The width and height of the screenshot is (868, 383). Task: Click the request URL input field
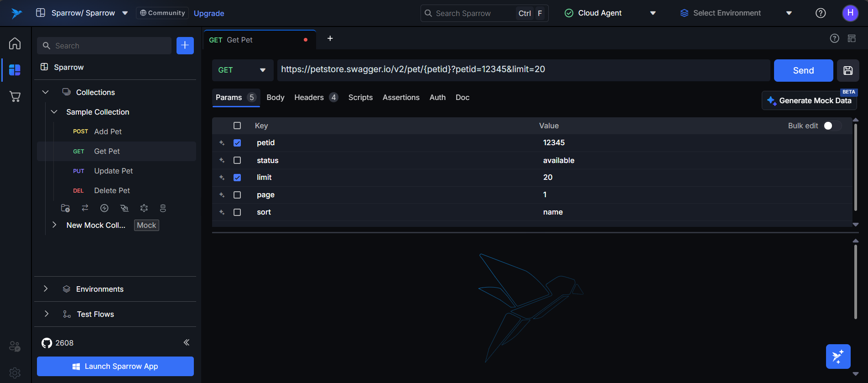point(523,70)
